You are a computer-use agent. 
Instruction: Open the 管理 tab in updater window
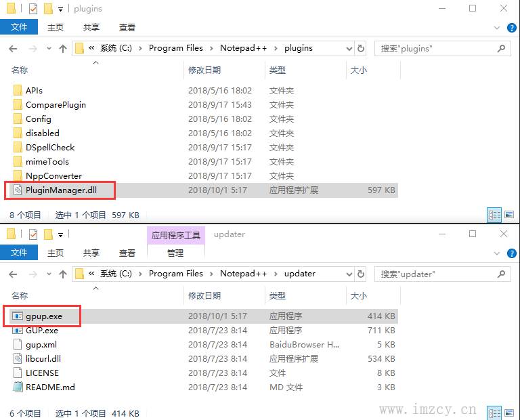pyautogui.click(x=175, y=253)
